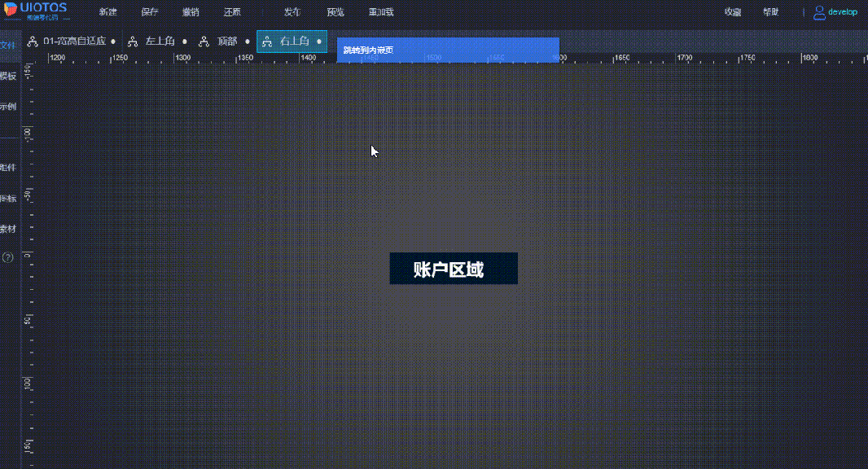868x469 pixels.
Task: Click the hierarchy icon on the 右上角 tab
Action: tap(269, 40)
